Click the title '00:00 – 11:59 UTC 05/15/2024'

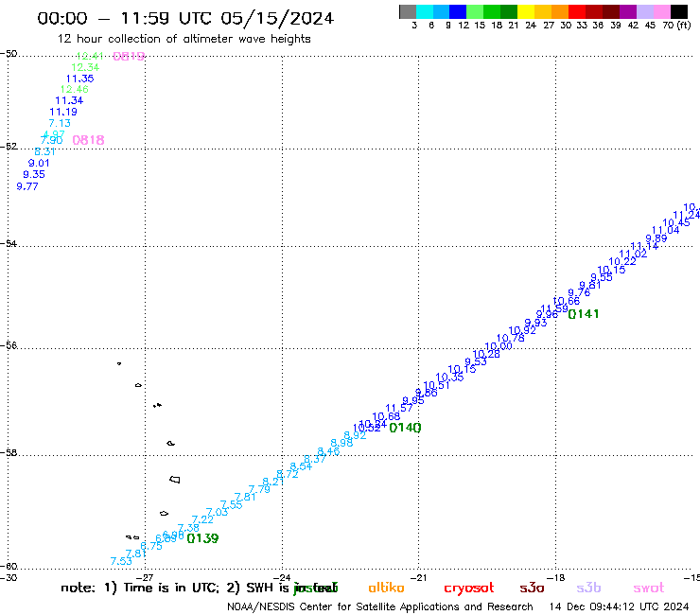click(x=185, y=18)
